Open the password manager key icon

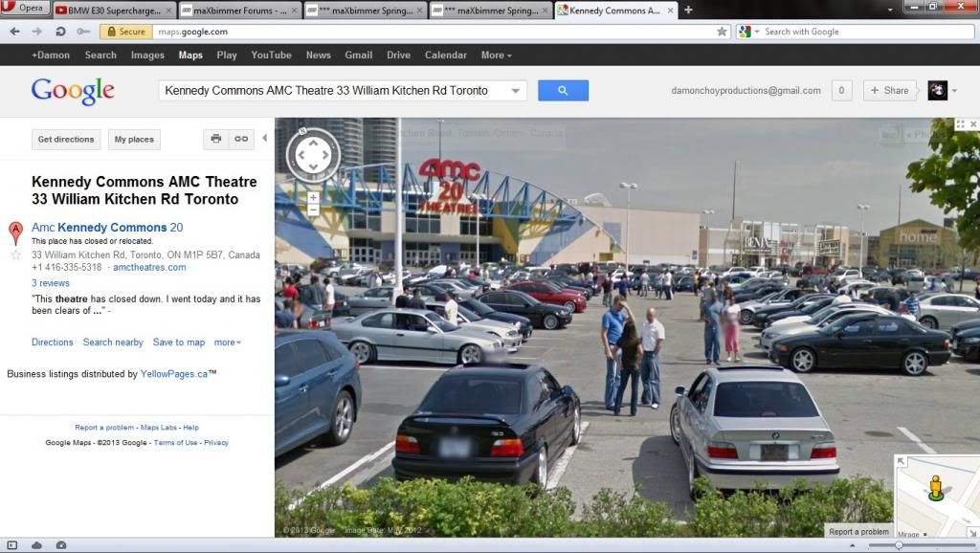pyautogui.click(x=83, y=32)
